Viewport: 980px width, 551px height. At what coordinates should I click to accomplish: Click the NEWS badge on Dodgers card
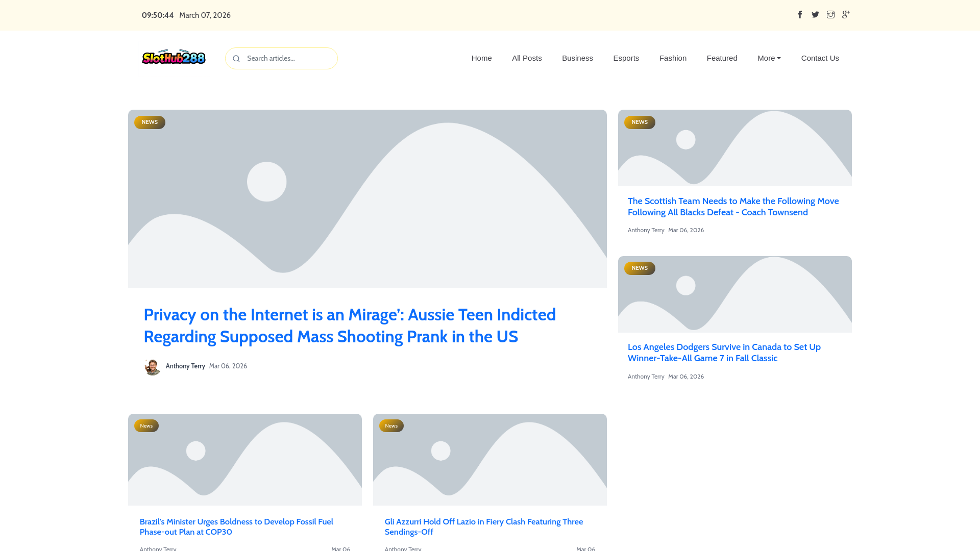(640, 268)
